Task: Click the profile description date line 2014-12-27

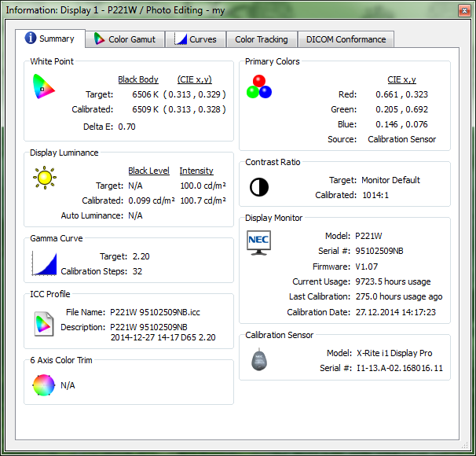Action: (x=163, y=337)
